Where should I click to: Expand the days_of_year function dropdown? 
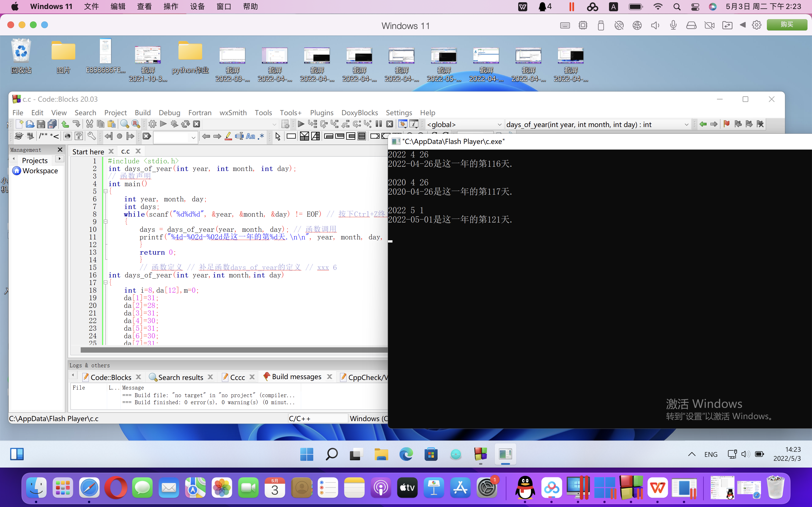click(x=686, y=124)
